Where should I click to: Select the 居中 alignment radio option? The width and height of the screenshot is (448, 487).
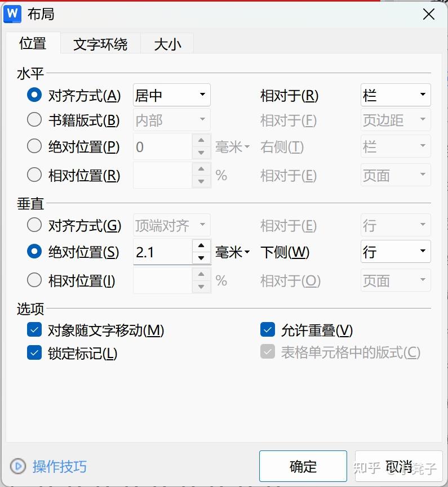[x=34, y=95]
